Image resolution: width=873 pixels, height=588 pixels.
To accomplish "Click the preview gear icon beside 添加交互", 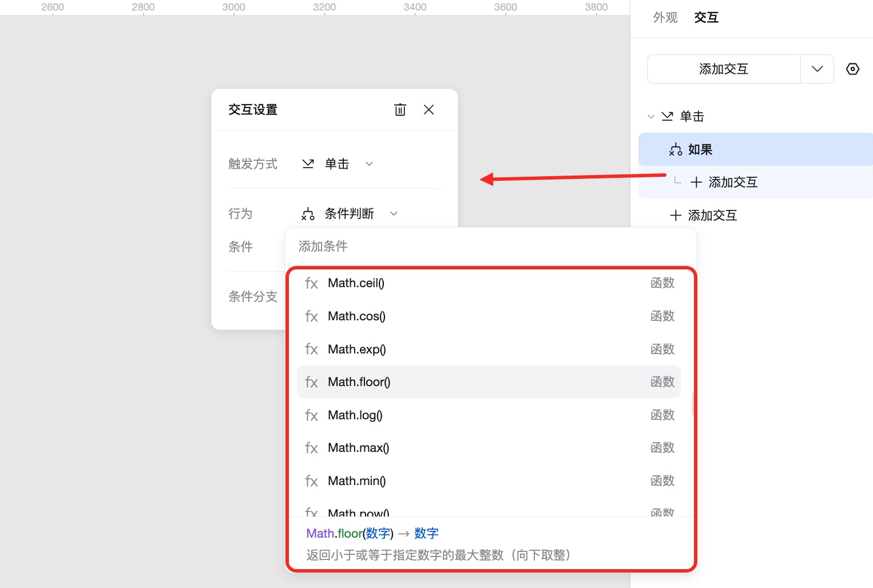I will [852, 69].
